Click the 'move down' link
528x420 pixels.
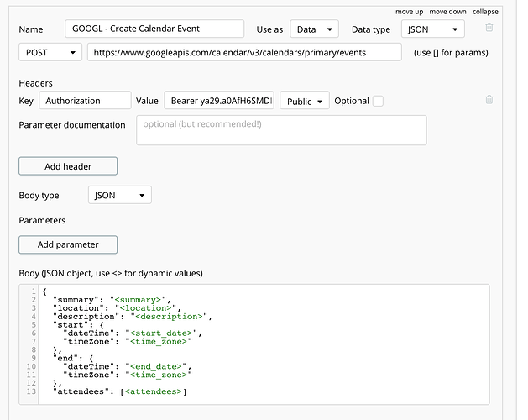pos(447,11)
